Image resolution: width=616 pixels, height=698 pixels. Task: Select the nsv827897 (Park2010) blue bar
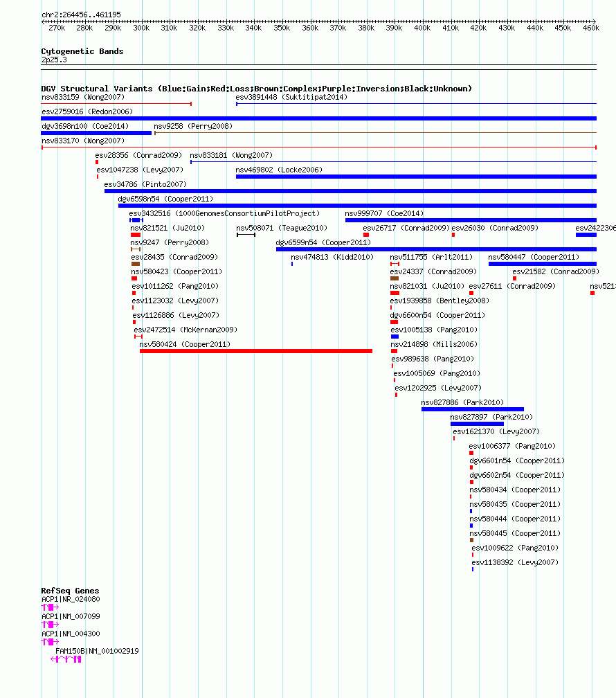tap(477, 424)
